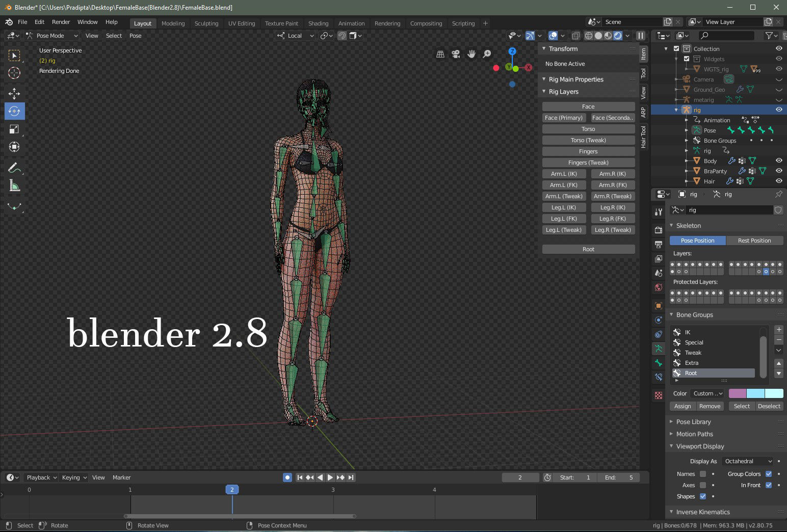Click the pale cyan active color swatch
This screenshot has height=532, width=787.
[774, 393]
